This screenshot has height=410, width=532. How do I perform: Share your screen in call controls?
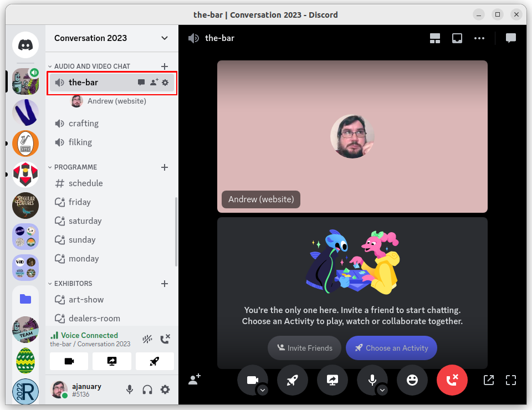[x=332, y=380]
